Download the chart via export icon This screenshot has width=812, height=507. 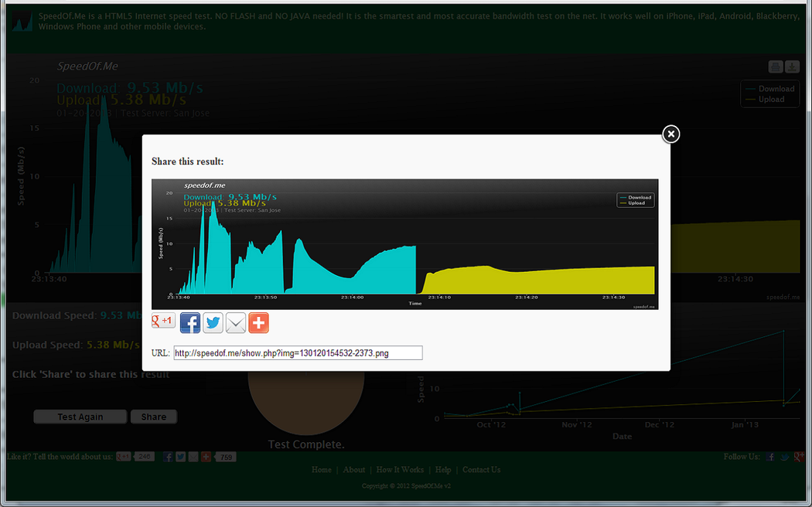pos(793,67)
